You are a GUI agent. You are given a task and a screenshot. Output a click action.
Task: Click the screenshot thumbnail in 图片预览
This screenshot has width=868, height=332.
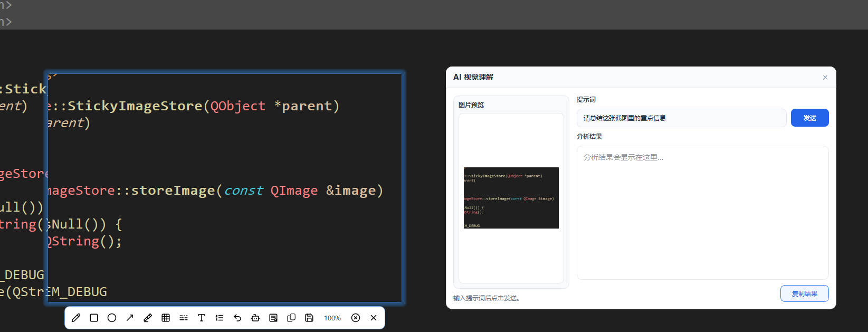[x=511, y=198]
